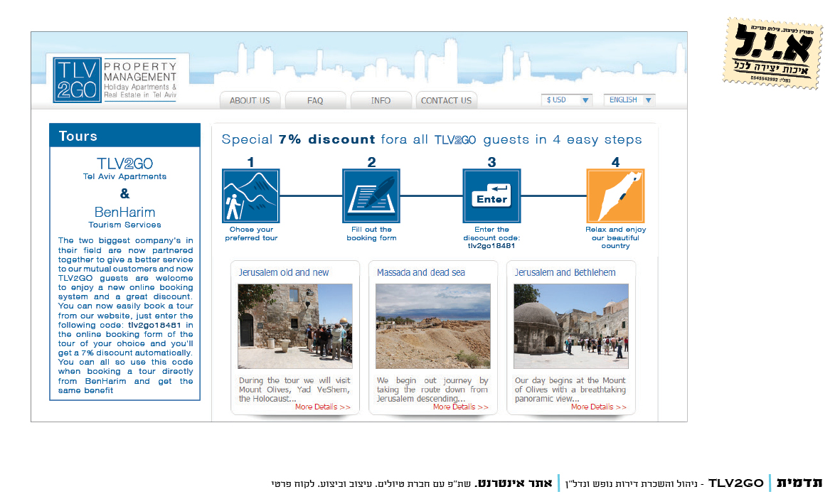840x504 pixels.
Task: Open the $ USD currency dropdown
Action: tap(567, 100)
